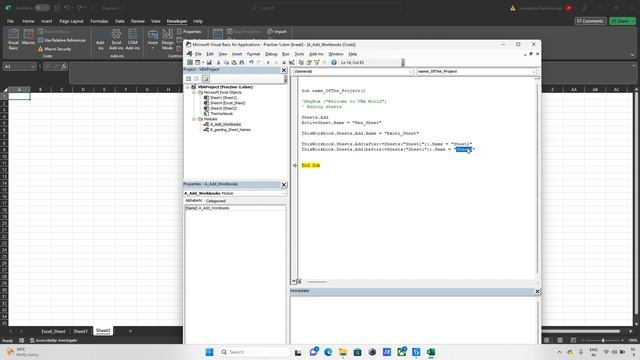Select A_Add_Workbooks module in tree
This screenshot has height=360, width=640.
(225, 124)
